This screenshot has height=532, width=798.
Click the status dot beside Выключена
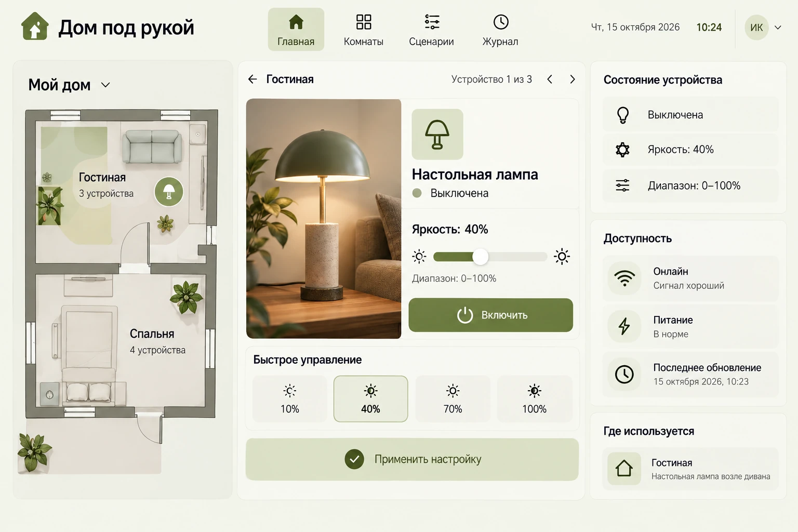coord(417,193)
